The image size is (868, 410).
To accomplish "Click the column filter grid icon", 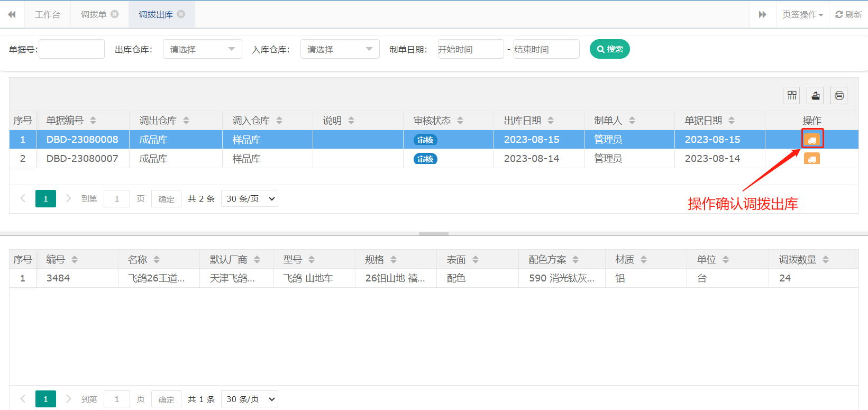I will tap(792, 95).
